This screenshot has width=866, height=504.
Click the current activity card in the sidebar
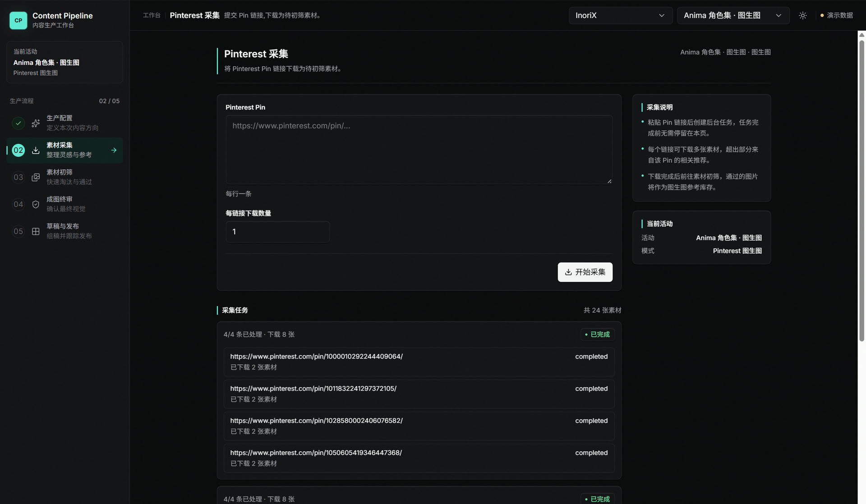[x=65, y=62]
